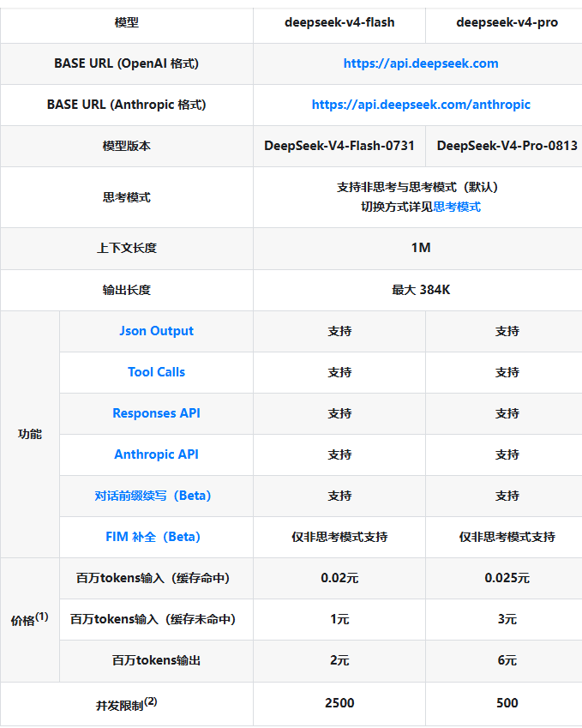Screen dimensions: 582x728
Task: Select the 1元 cache-miss input price
Action: pos(339,619)
